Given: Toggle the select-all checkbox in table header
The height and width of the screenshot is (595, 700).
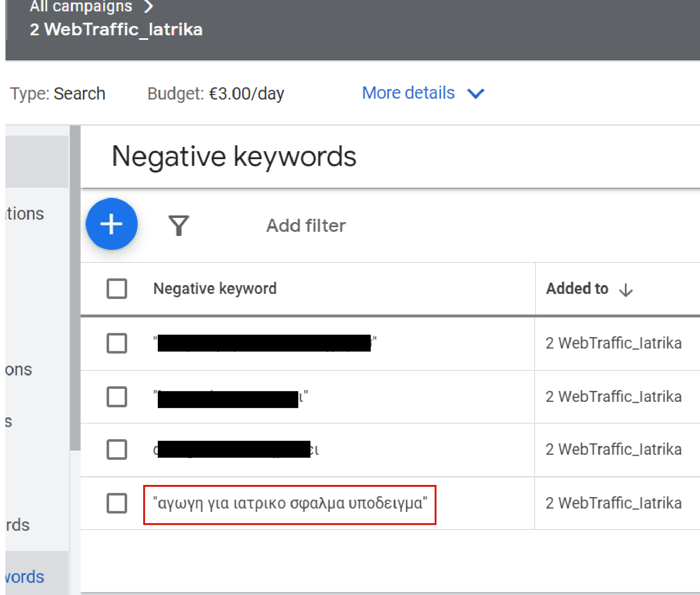Looking at the screenshot, I should 117,288.
